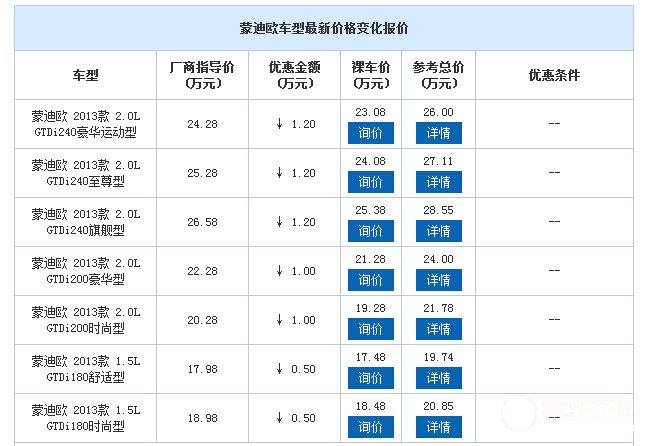Select 询价 for 2.0L GTDi200时尚型
Image resolution: width=645 pixels, height=446 pixels.
tap(370, 329)
